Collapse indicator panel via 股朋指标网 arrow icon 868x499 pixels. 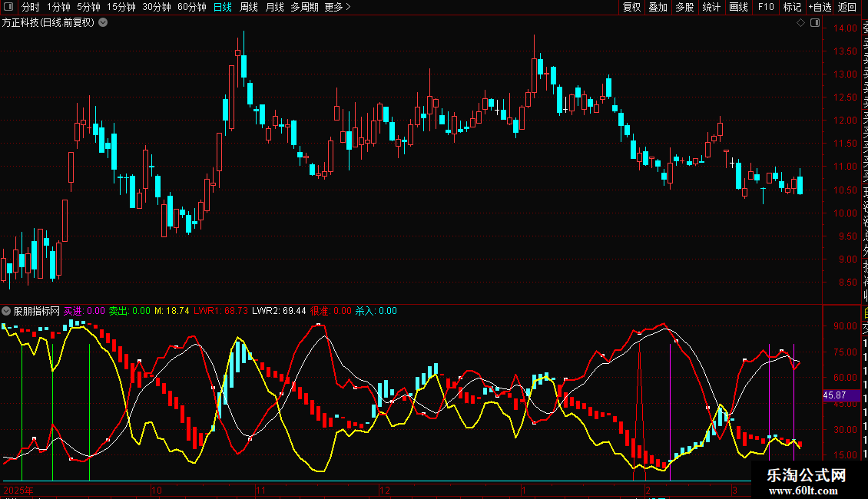(x=6, y=311)
